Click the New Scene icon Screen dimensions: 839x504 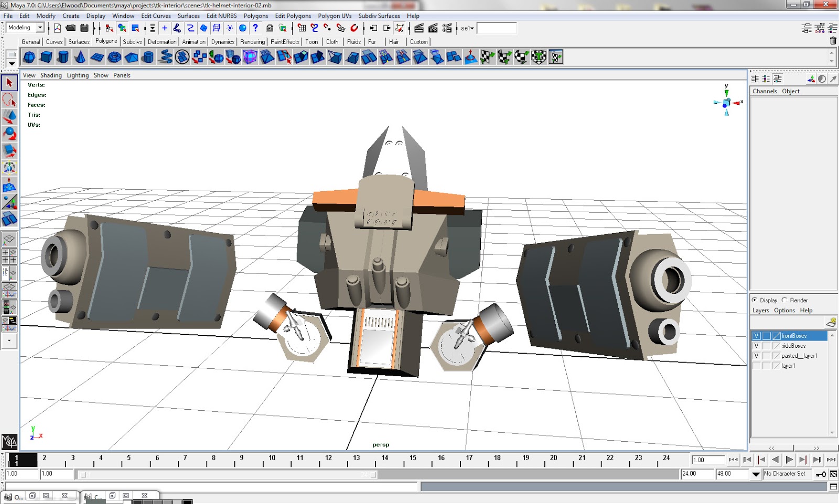tap(58, 28)
